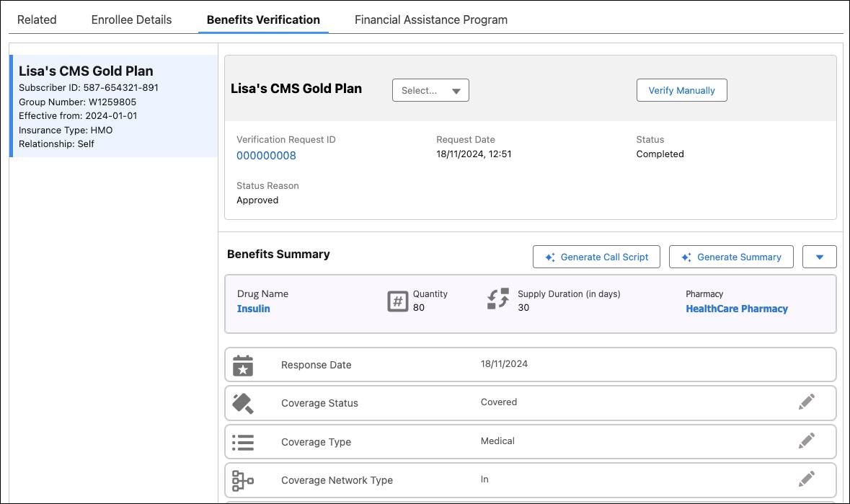Go to Financial Assistance Program tab
This screenshot has width=850, height=504.
pyautogui.click(x=431, y=19)
